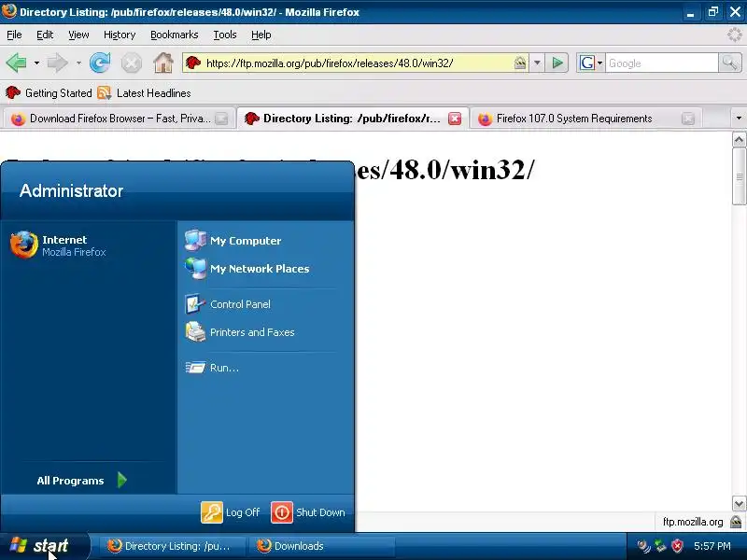Click the greyed-out Stop loading icon
This screenshot has height=560, width=747.
[x=131, y=63]
